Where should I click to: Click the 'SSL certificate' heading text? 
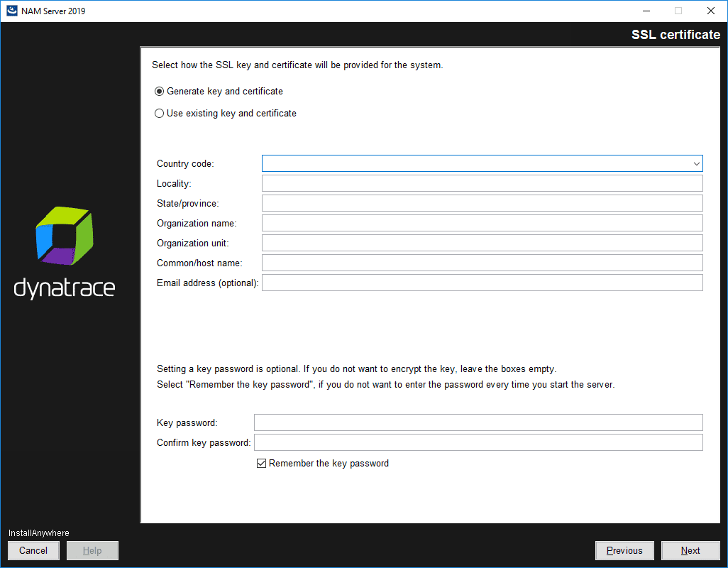coord(675,35)
